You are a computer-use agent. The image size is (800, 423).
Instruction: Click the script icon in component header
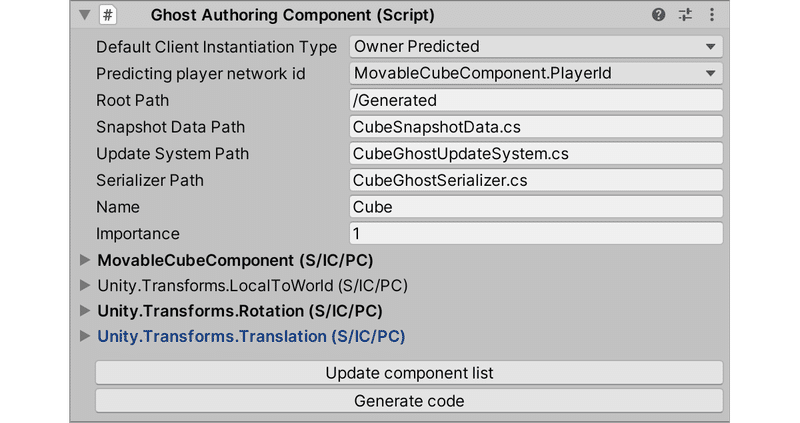109,15
